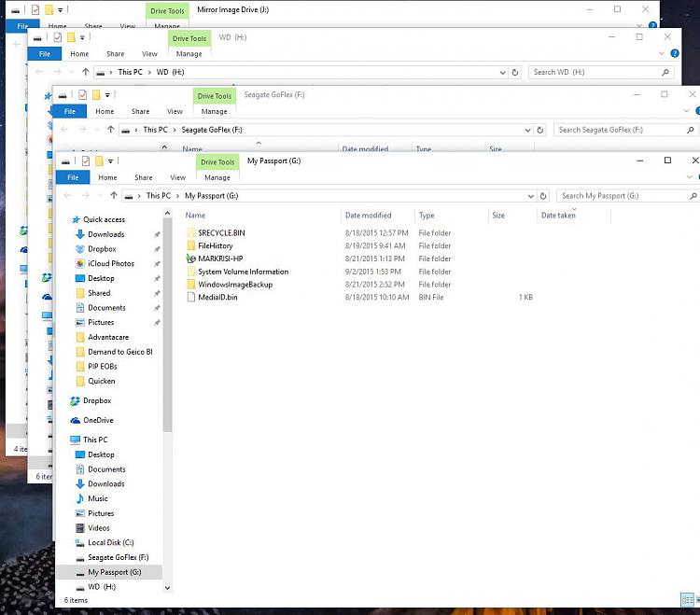Open the WindowsImageBackup folder
Viewport: 700px width, 615px height.
(235, 285)
